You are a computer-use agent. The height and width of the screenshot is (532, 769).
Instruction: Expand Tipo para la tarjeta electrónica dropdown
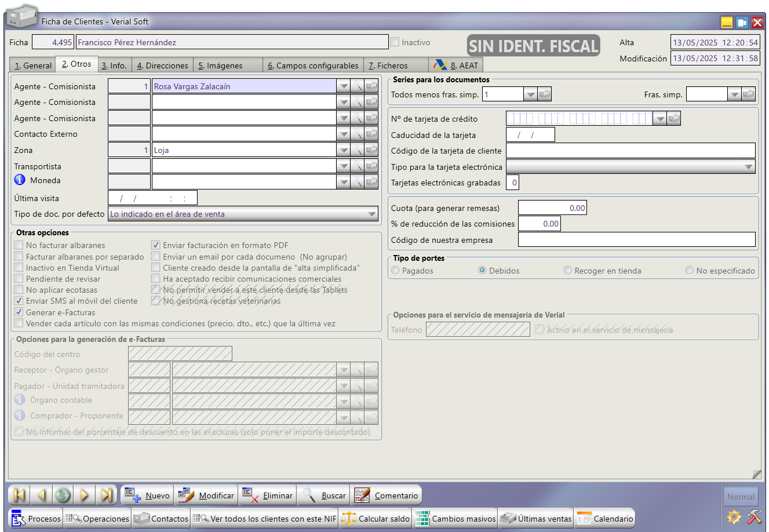coord(749,167)
